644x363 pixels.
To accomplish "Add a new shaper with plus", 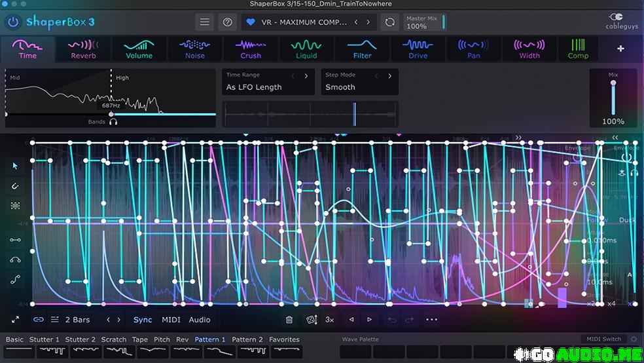I will pyautogui.click(x=620, y=48).
